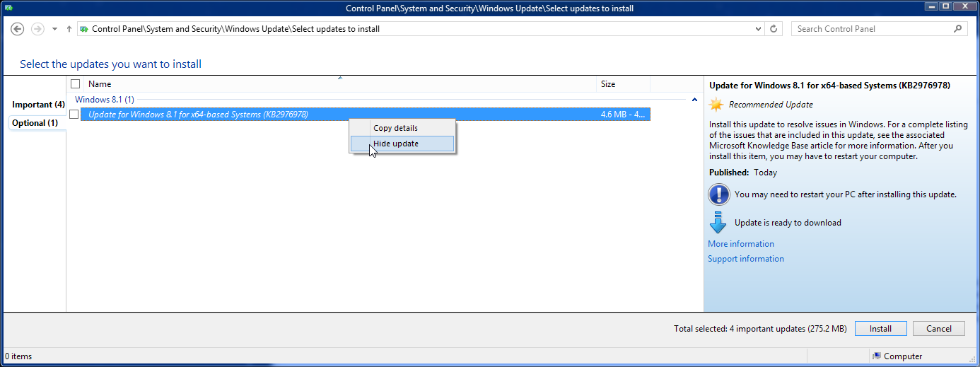Choose Hide update from context menu

(396, 144)
